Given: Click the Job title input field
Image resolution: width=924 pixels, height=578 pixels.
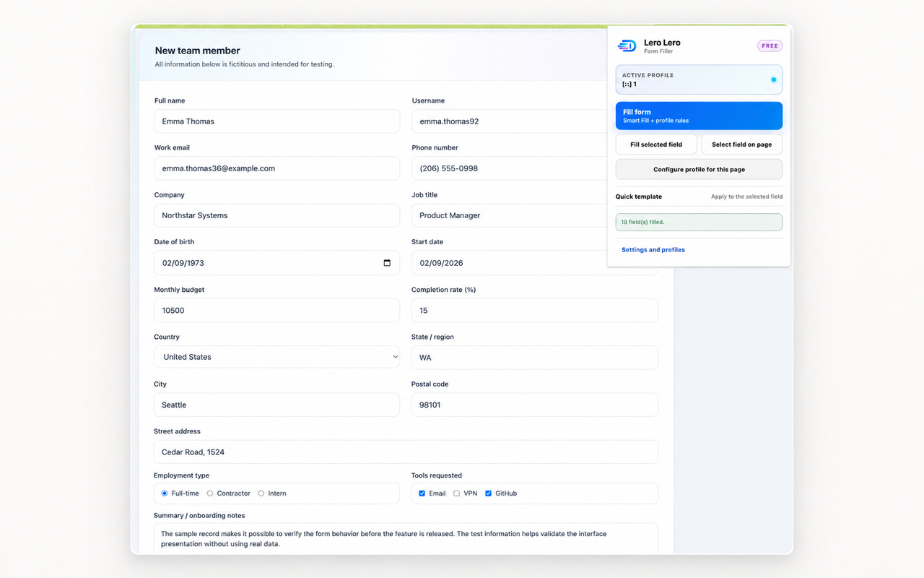Looking at the screenshot, I should pyautogui.click(x=509, y=215).
